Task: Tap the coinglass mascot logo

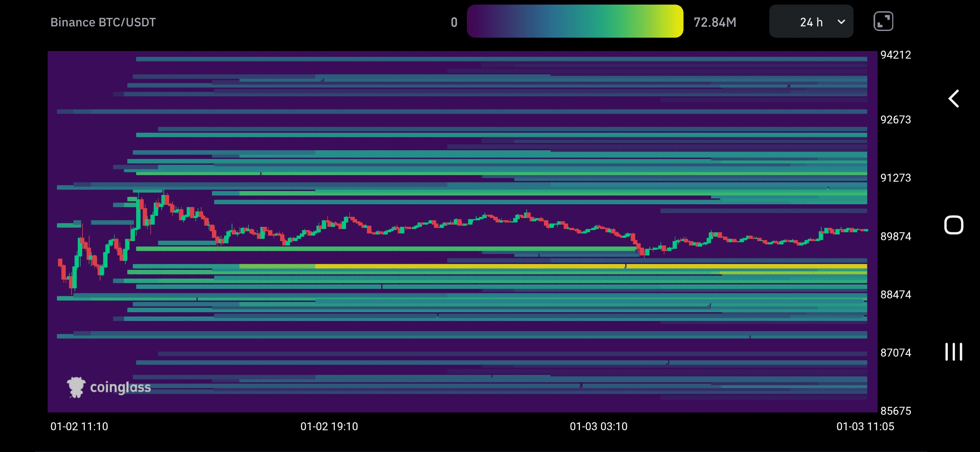Action: click(76, 387)
